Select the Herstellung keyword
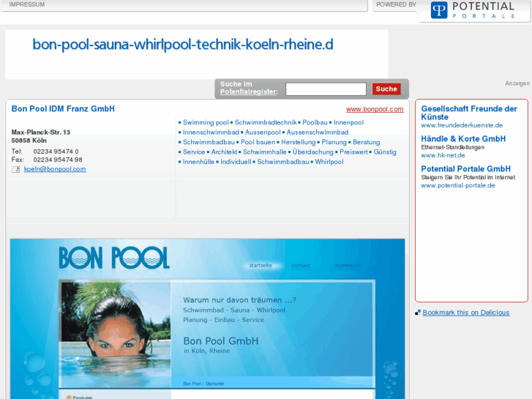The image size is (532, 399). (x=299, y=142)
